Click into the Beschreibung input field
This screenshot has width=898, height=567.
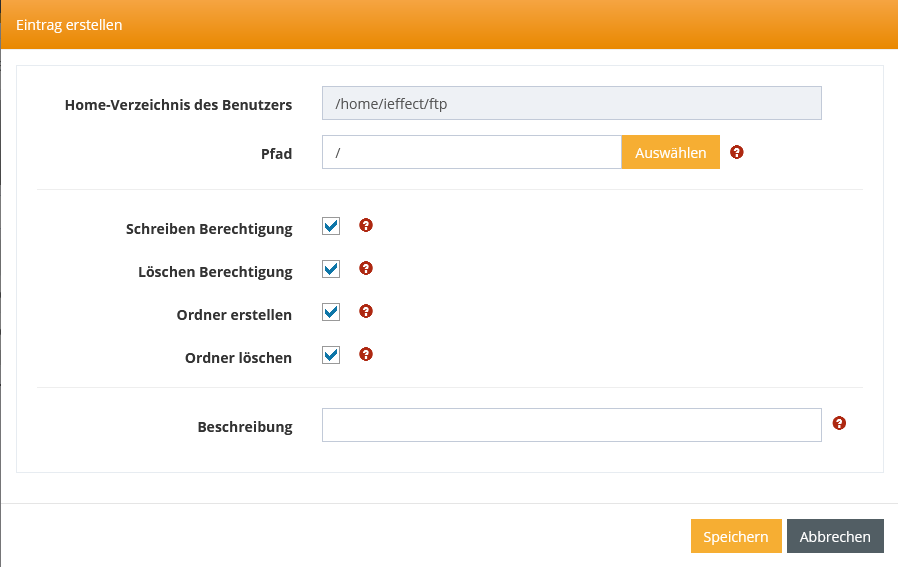click(x=571, y=425)
